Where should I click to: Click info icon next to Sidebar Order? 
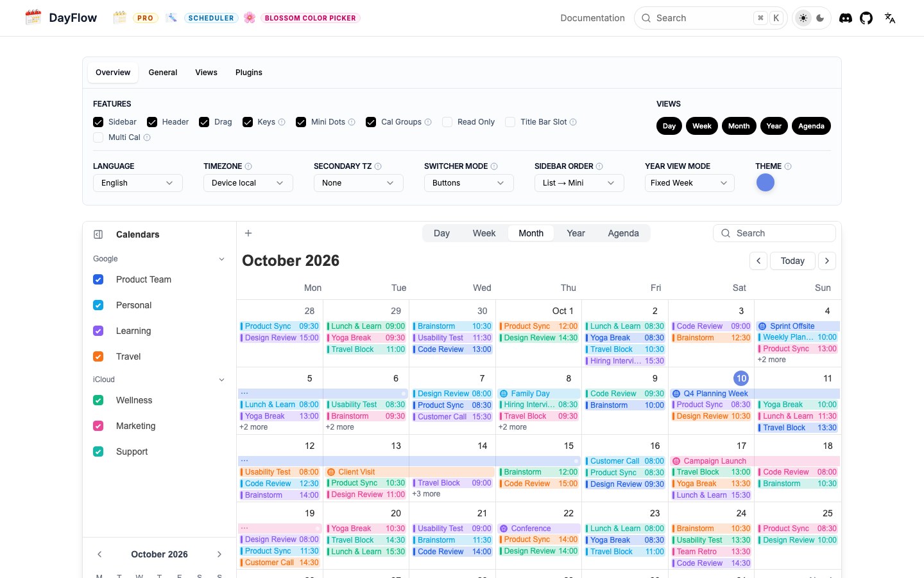pos(599,166)
